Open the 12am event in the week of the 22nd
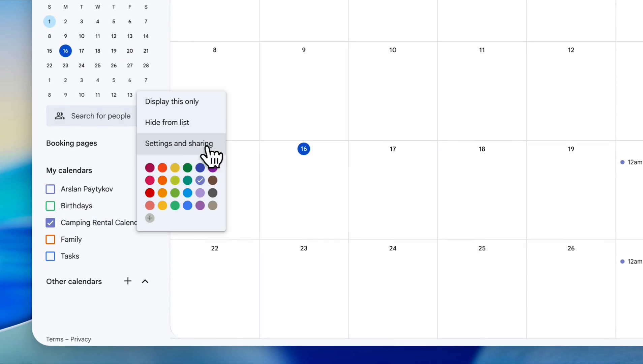 click(631, 262)
